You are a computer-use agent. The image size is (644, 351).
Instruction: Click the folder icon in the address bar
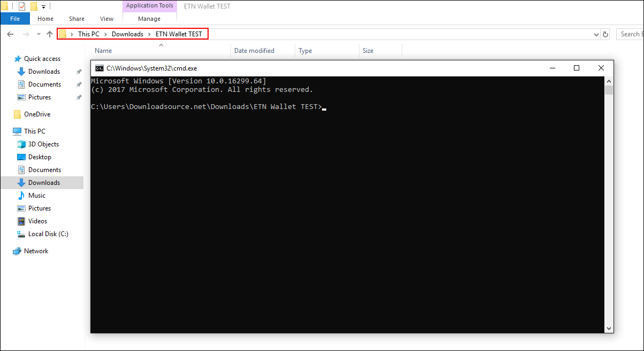point(63,34)
